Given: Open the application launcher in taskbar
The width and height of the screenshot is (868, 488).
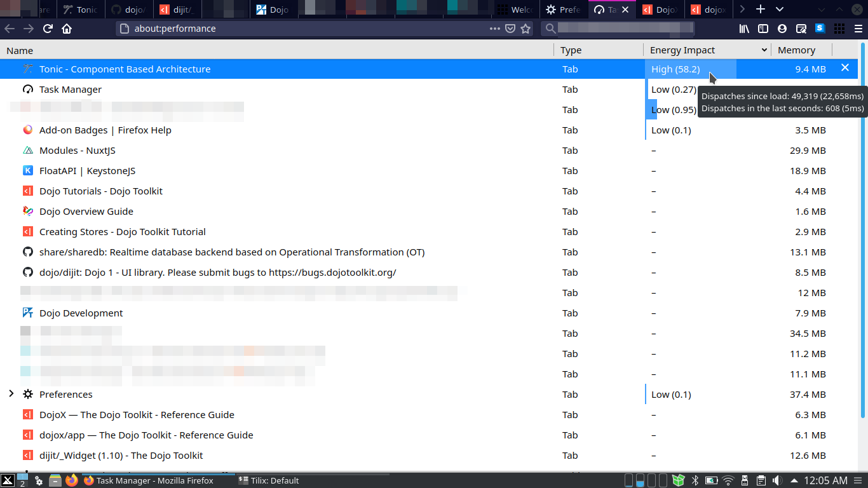Looking at the screenshot, I should pyautogui.click(x=8, y=480).
